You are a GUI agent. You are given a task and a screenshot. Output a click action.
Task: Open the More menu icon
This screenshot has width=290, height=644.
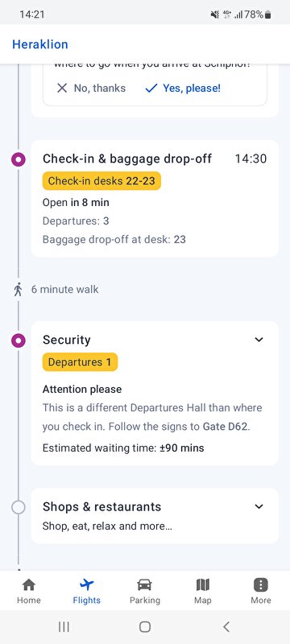pos(261,584)
